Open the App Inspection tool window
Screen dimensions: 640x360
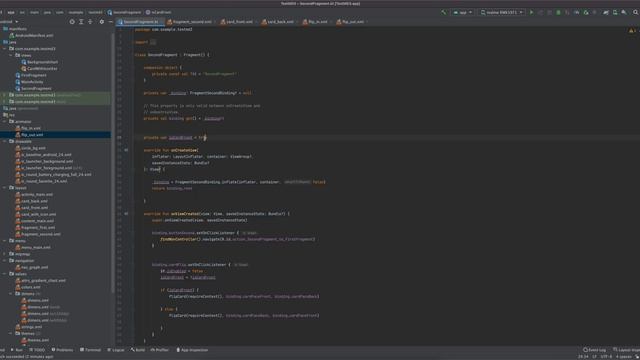coord(192,350)
